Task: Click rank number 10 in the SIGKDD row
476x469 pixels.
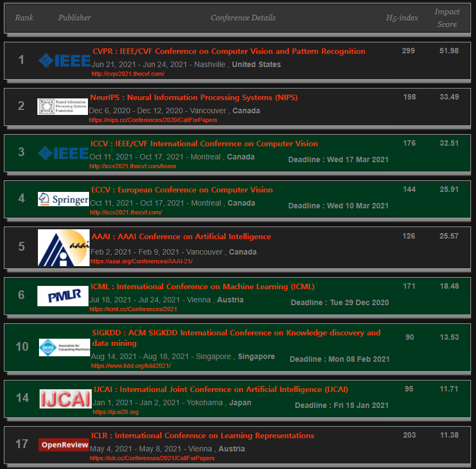Action: coord(22,347)
